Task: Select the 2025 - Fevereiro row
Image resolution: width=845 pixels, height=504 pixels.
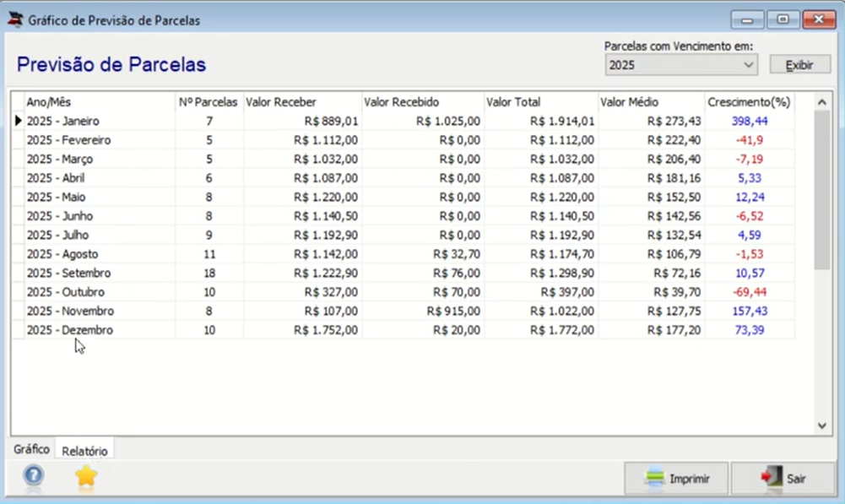Action: coord(404,140)
